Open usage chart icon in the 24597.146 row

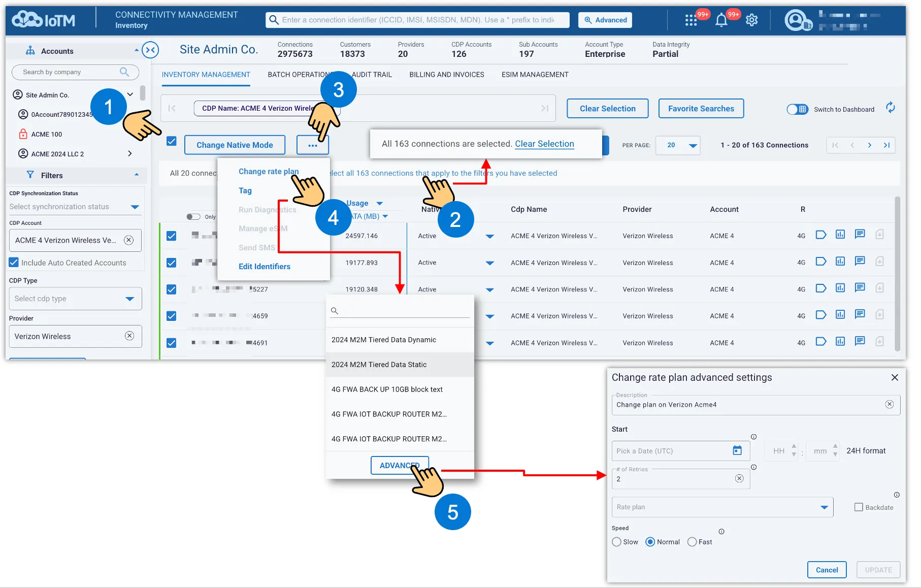(840, 235)
